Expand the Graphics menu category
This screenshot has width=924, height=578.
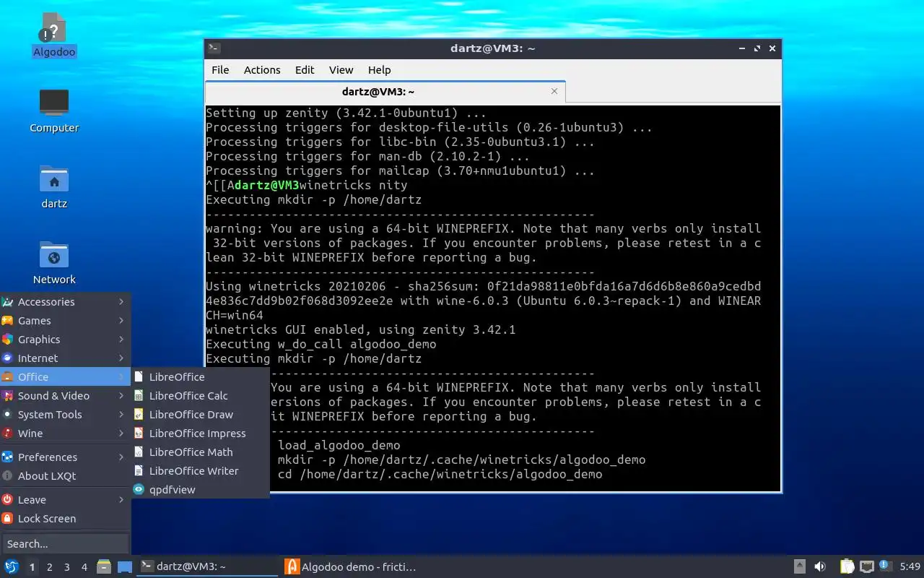tap(65, 340)
